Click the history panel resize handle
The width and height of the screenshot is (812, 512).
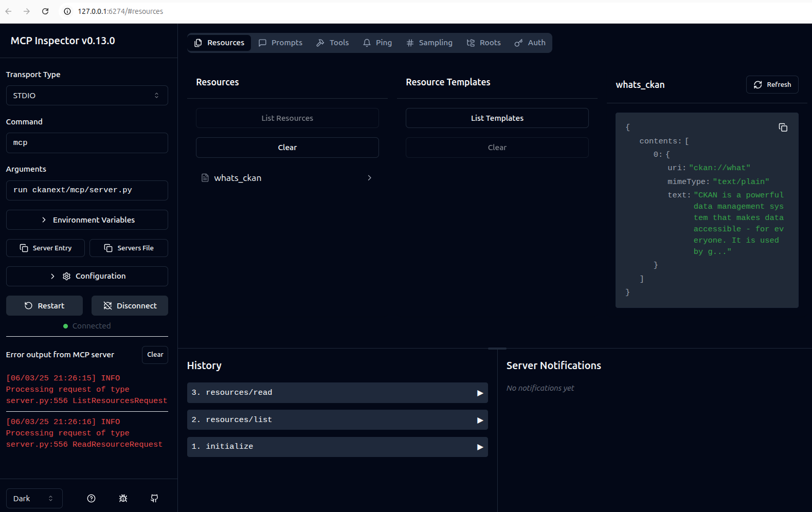point(497,349)
